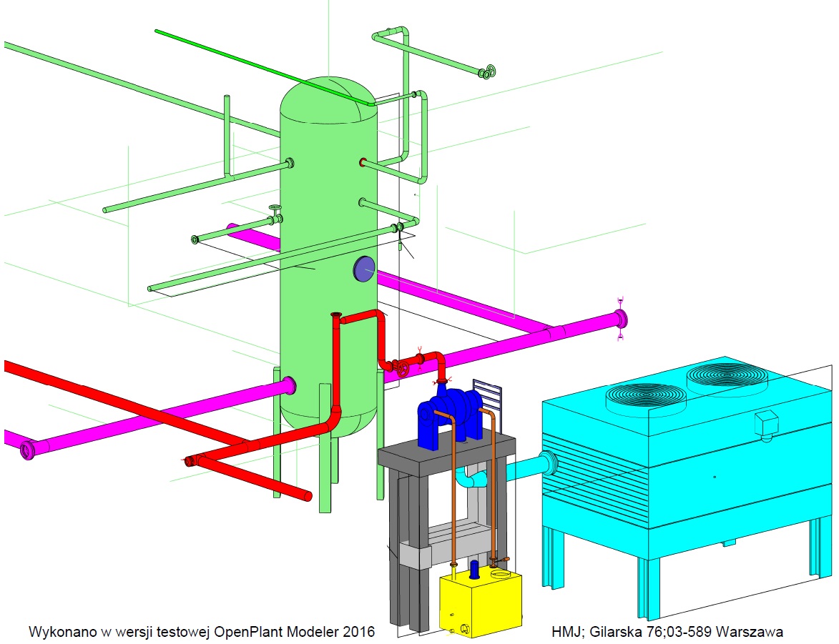Image resolution: width=839 pixels, height=644 pixels.
Task: Click the purple circular port on the green vessel
Action: [x=364, y=269]
